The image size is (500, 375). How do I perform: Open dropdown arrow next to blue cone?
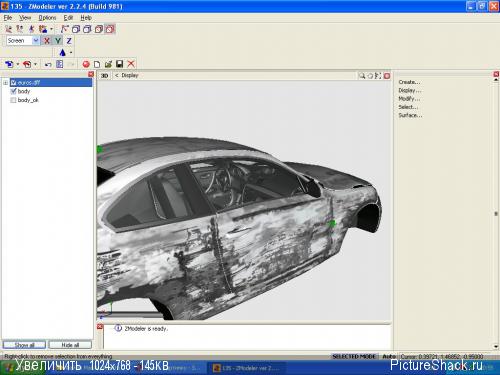point(71,52)
